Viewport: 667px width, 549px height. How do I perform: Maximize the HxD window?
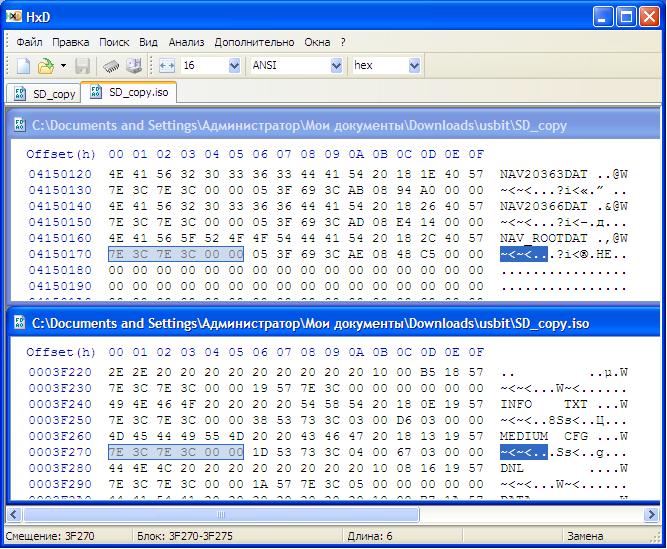click(x=626, y=17)
